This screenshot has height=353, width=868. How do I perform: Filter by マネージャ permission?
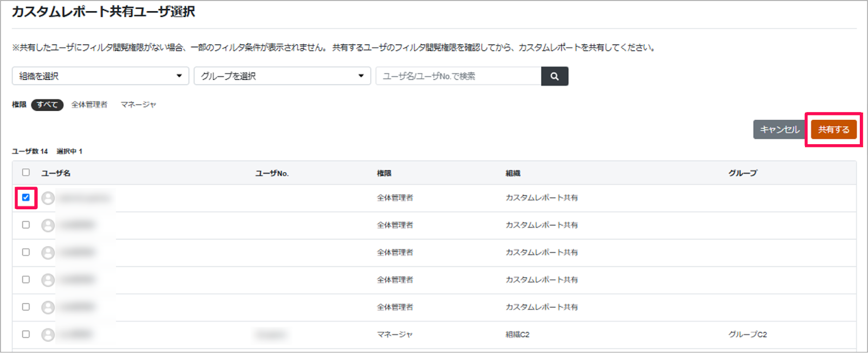pyautogui.click(x=138, y=105)
